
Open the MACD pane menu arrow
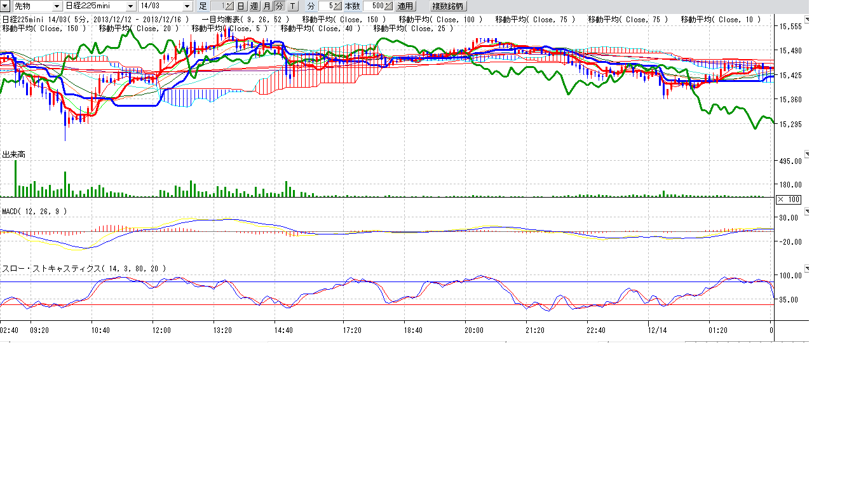pos(807,210)
